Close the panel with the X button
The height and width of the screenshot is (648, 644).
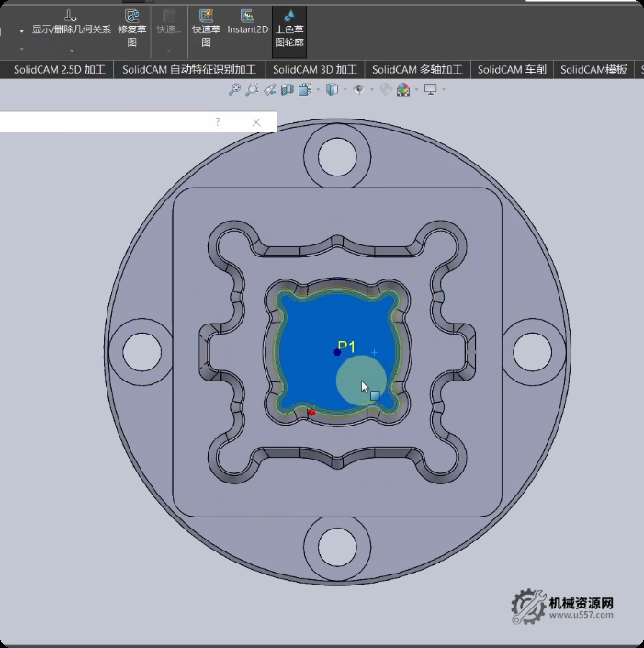[x=256, y=122]
